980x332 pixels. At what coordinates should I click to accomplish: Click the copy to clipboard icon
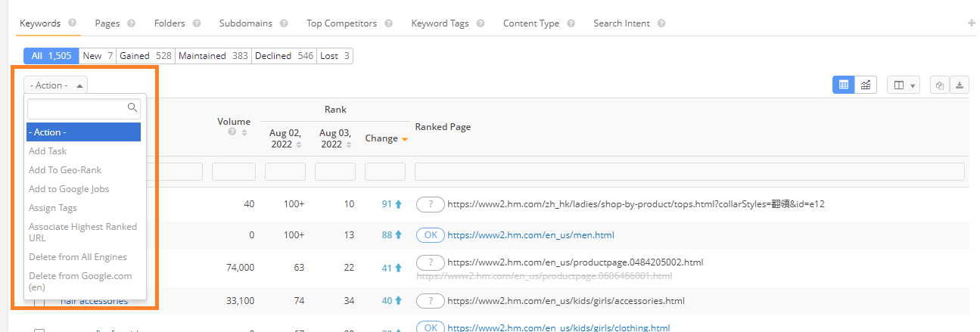coord(939,85)
